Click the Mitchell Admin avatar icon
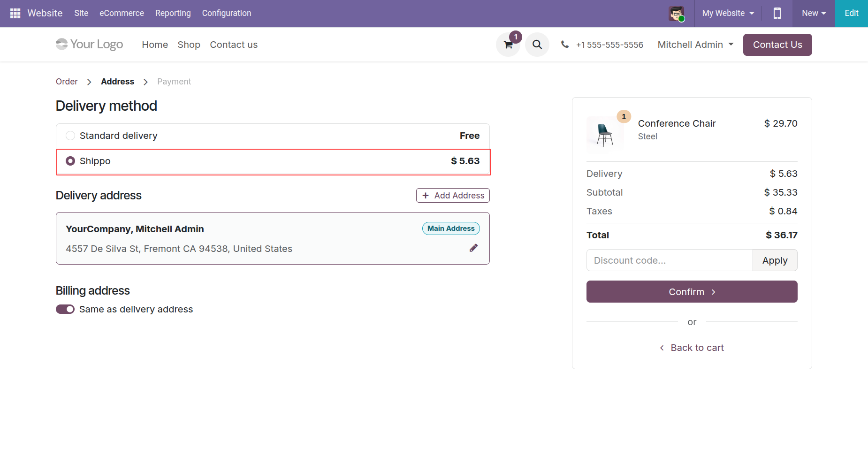Screen dimensions: 868x456 tap(676, 14)
